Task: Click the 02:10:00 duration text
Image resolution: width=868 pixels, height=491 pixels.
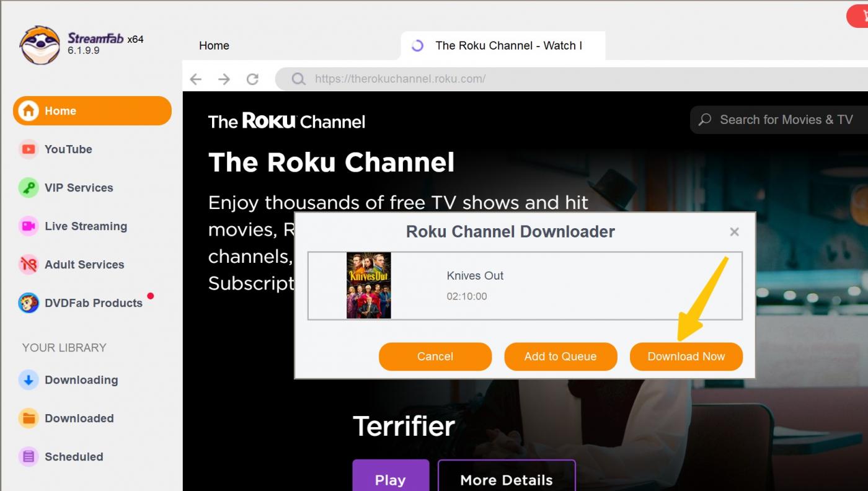Action: pyautogui.click(x=467, y=296)
